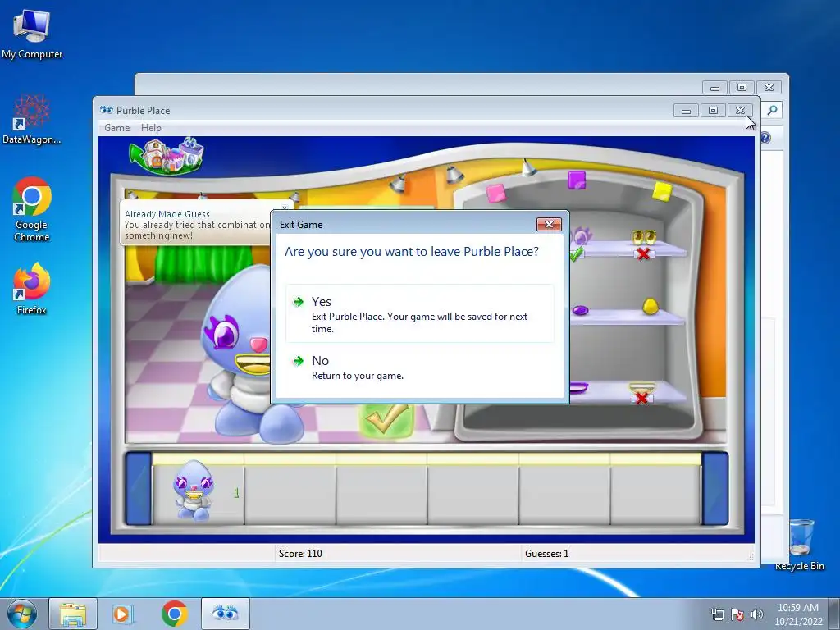Image resolution: width=840 pixels, height=630 pixels.
Task: Open the Action Center flag icon
Action: pos(737,614)
